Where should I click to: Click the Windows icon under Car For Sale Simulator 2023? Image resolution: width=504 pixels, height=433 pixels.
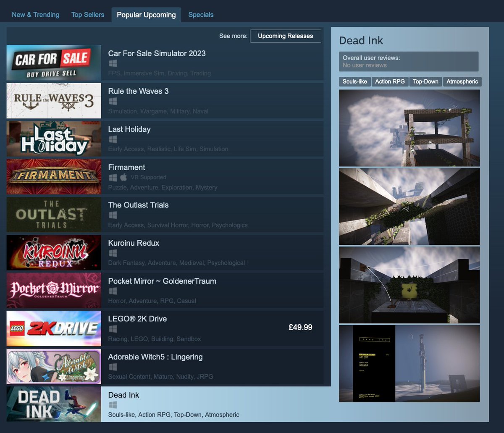click(x=113, y=63)
